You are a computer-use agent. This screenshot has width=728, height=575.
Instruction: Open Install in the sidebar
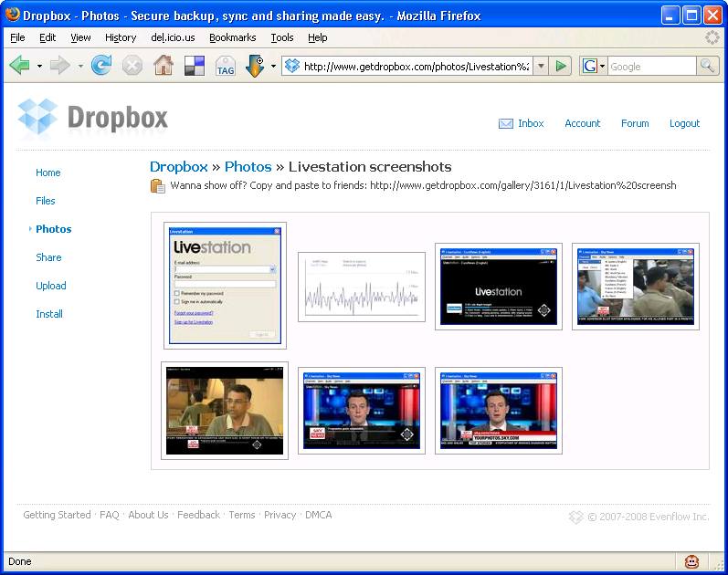coord(49,314)
